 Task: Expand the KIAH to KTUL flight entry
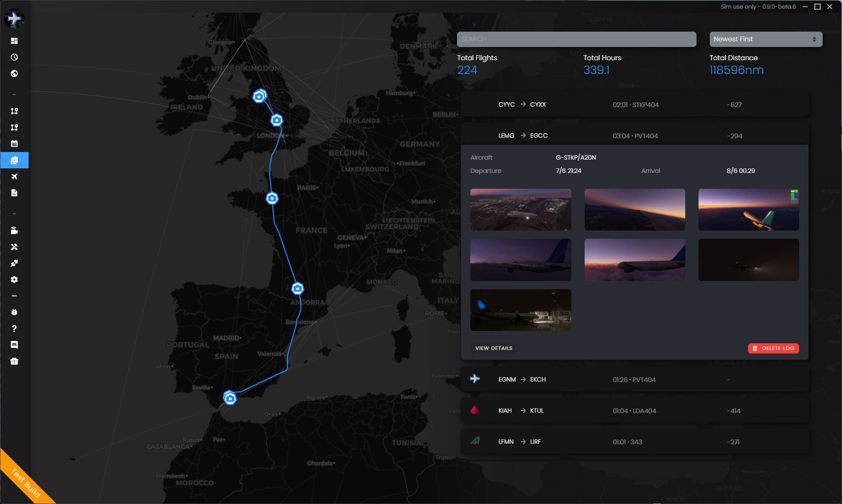[634, 411]
